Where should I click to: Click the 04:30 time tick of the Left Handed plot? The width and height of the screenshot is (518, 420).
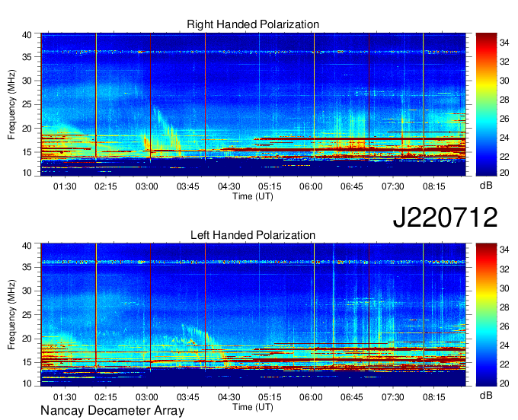pyautogui.click(x=229, y=397)
